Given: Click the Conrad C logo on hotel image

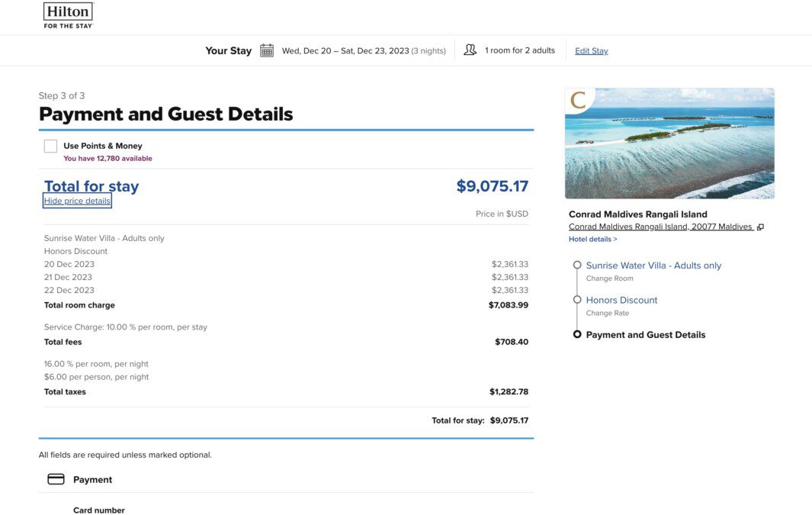Looking at the screenshot, I should (579, 100).
